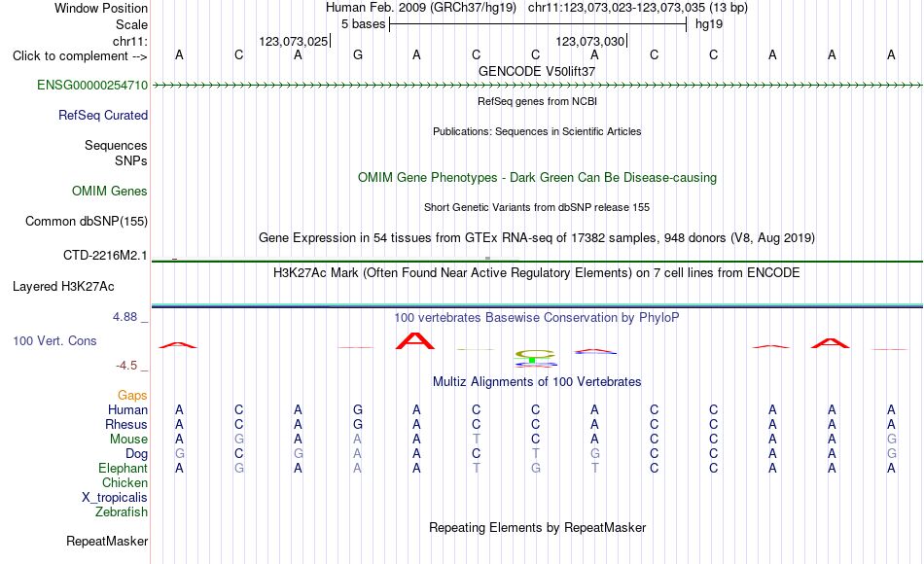Click the Gaps label in the alignment
924x564 pixels.
[x=132, y=395]
